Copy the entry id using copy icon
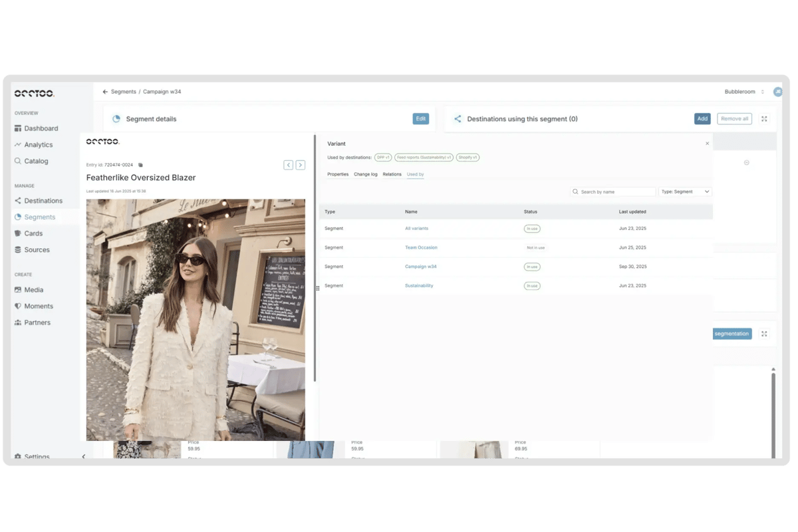Viewport: 798px width, 532px height. [x=140, y=165]
